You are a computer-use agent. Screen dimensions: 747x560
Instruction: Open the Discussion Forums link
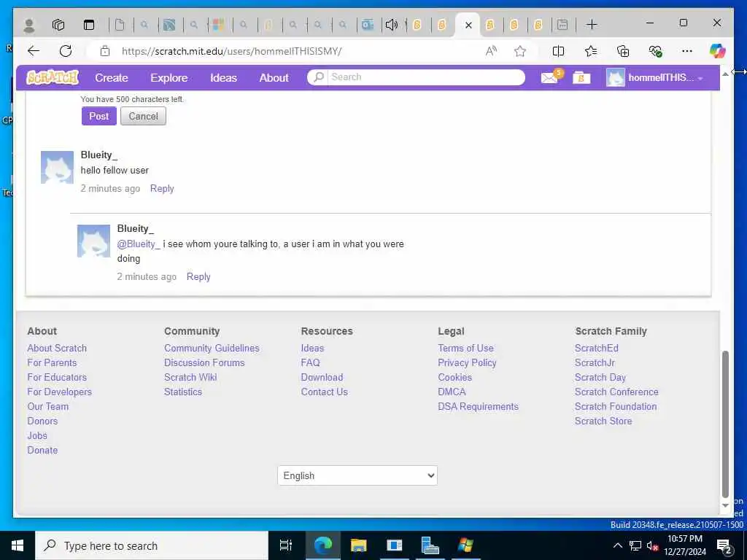pos(204,363)
